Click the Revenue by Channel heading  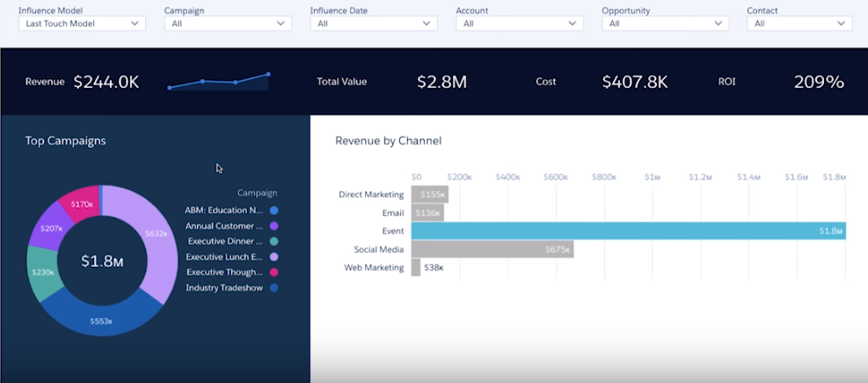(x=389, y=141)
